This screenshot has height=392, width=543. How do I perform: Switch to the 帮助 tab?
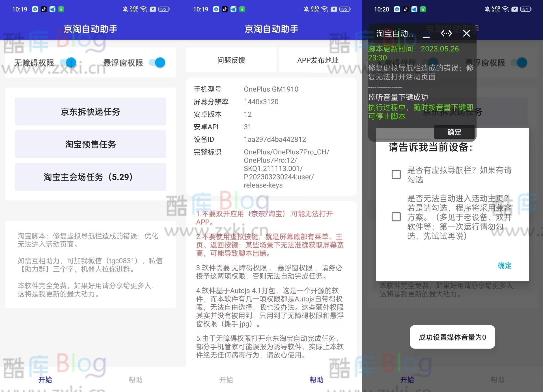pyautogui.click(x=136, y=380)
